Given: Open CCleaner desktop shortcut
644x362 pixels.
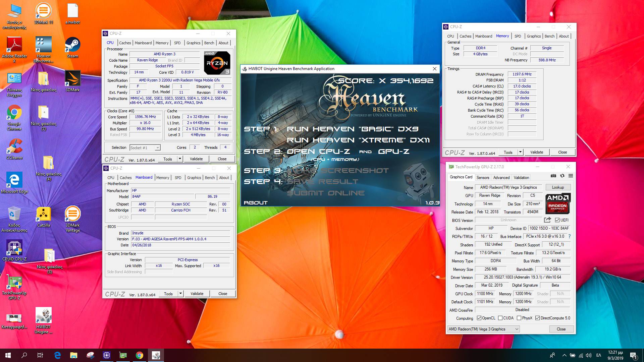Looking at the screenshot, I should click(14, 149).
